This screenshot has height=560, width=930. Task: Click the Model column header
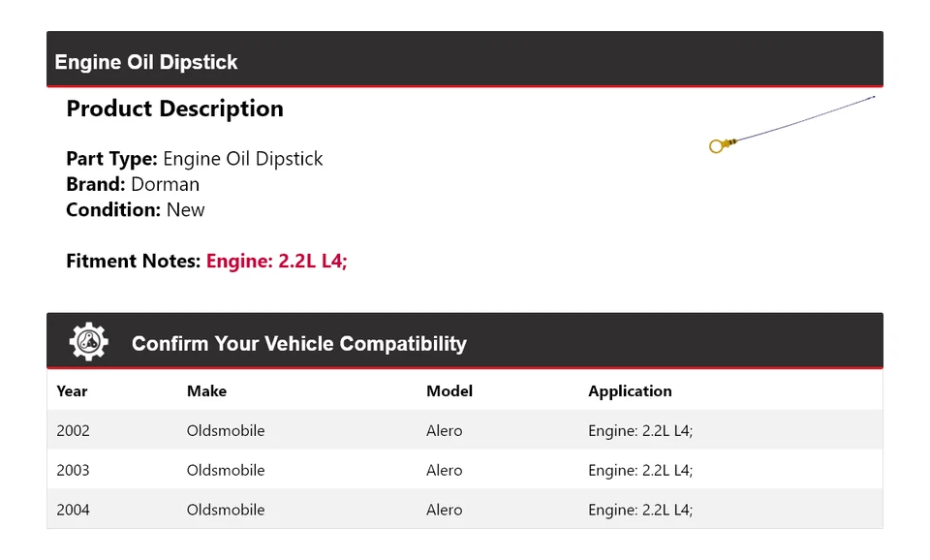pyautogui.click(x=449, y=391)
